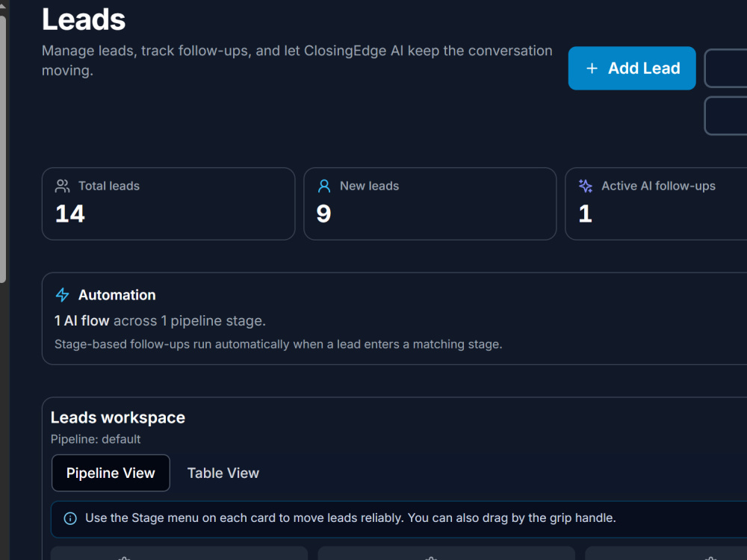Click the '1 AI flow' text
This screenshot has width=747, height=560.
pyautogui.click(x=82, y=321)
